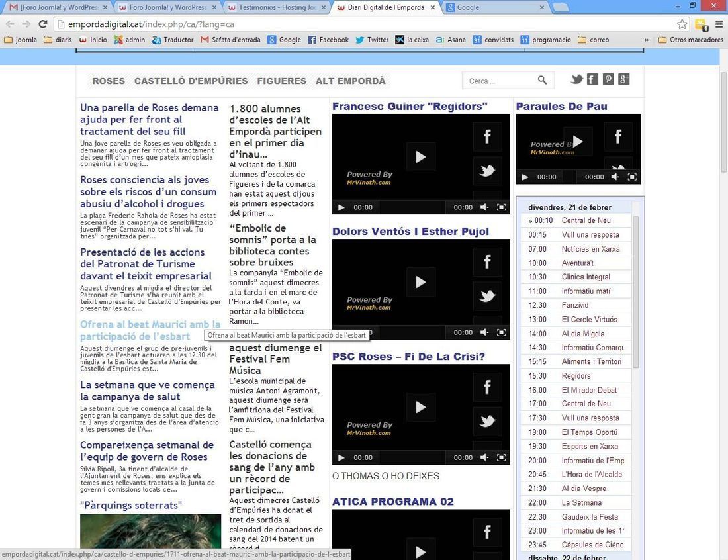Click the search magnifier icon
The height and width of the screenshot is (560, 728).
[542, 80]
